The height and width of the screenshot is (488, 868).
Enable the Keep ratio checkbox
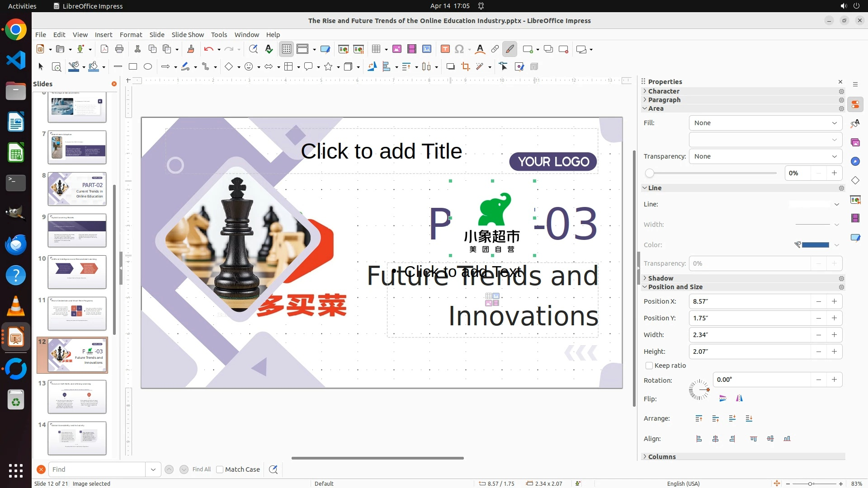point(649,366)
